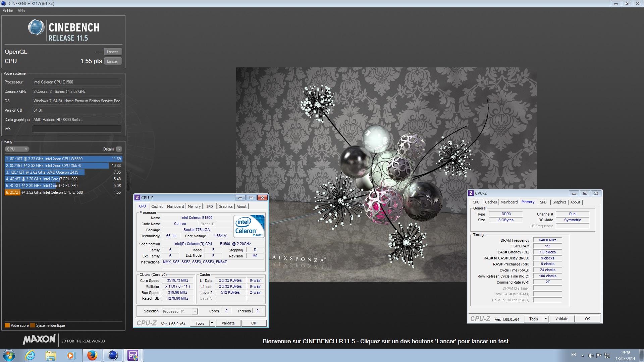Launch Internet Explorer from taskbar
Viewport: 644px width, 362px height.
(x=30, y=355)
